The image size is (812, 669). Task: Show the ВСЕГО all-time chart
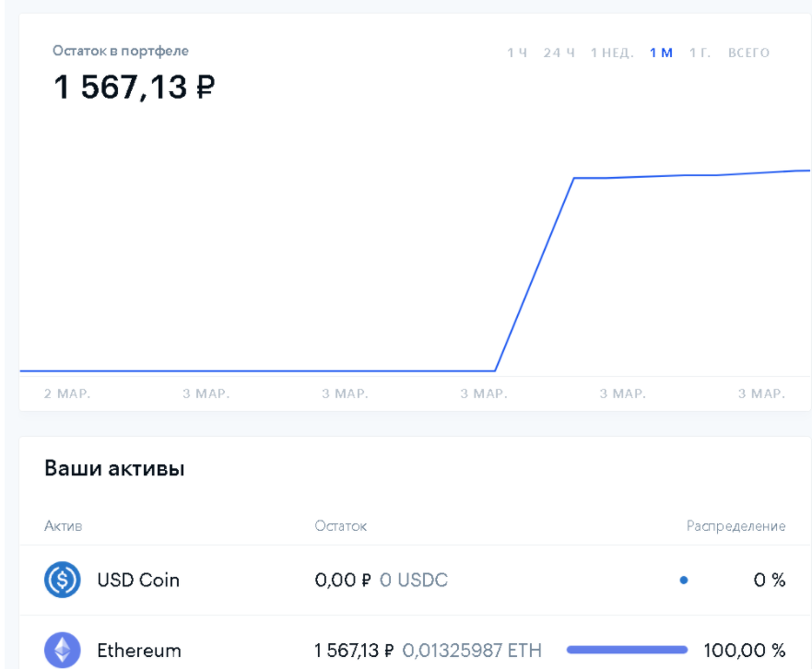click(748, 53)
